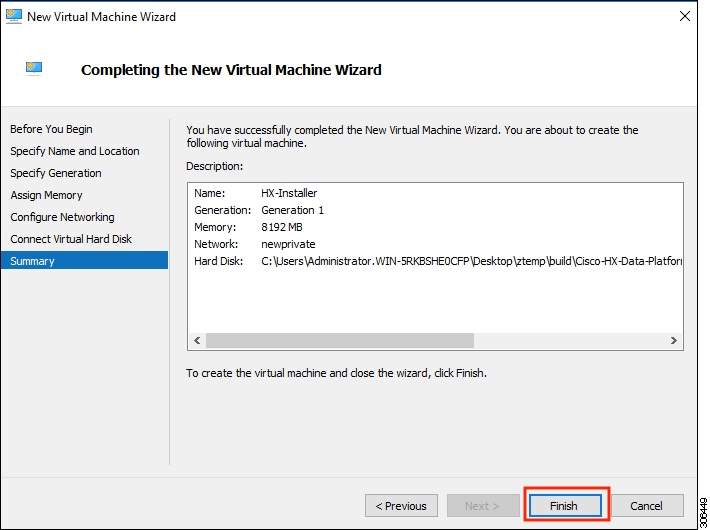Switch to the Assign Memory step
This screenshot has height=530, width=710.
[x=47, y=195]
